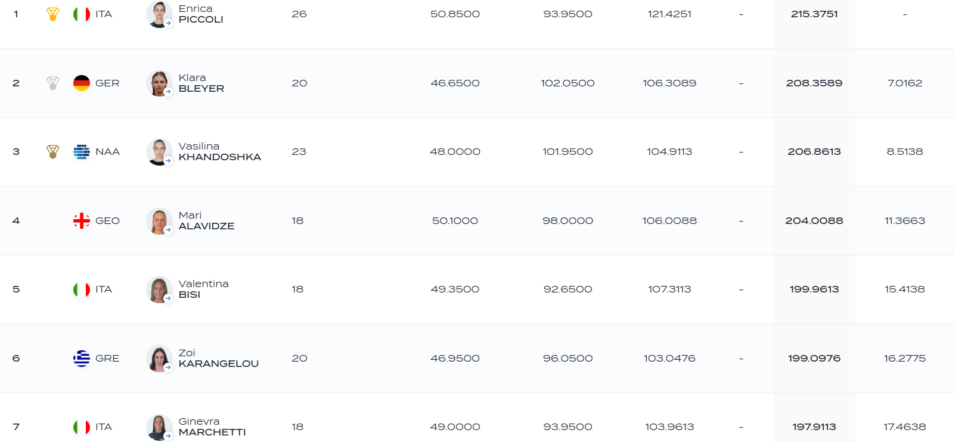Click the Italy flag in Valentina Bisi's row
Image resolution: width=980 pixels, height=442 pixels.
tap(82, 290)
